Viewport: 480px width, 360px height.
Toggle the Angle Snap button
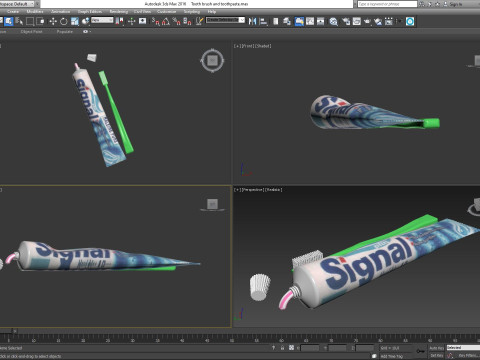[166, 21]
